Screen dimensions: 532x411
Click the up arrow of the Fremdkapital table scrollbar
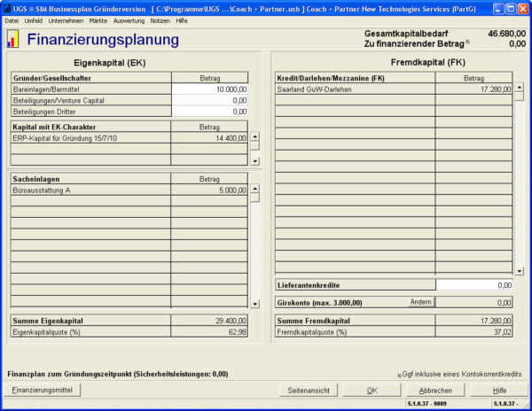click(x=520, y=88)
